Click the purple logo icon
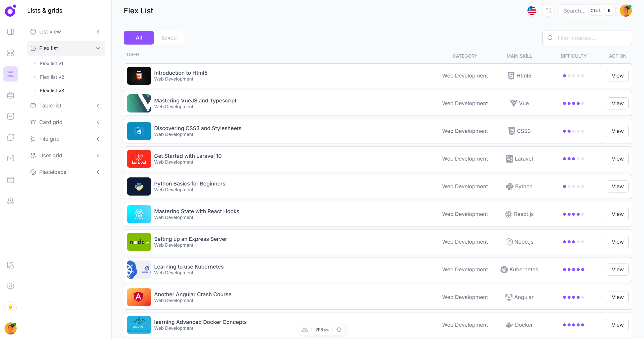 coord(11,11)
